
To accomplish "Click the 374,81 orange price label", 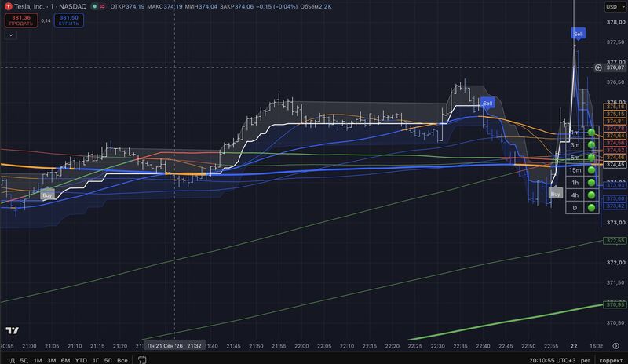I will (615, 121).
